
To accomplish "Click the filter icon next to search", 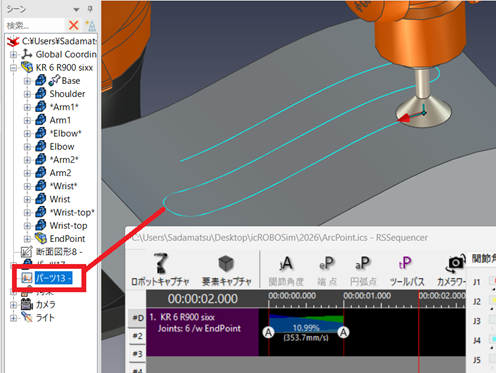I will [x=90, y=26].
